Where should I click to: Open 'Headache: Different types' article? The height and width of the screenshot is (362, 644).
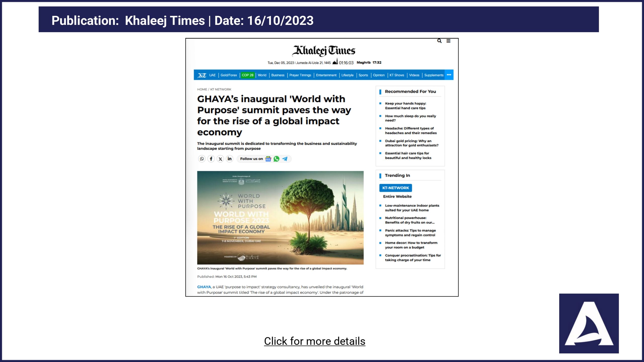(411, 130)
